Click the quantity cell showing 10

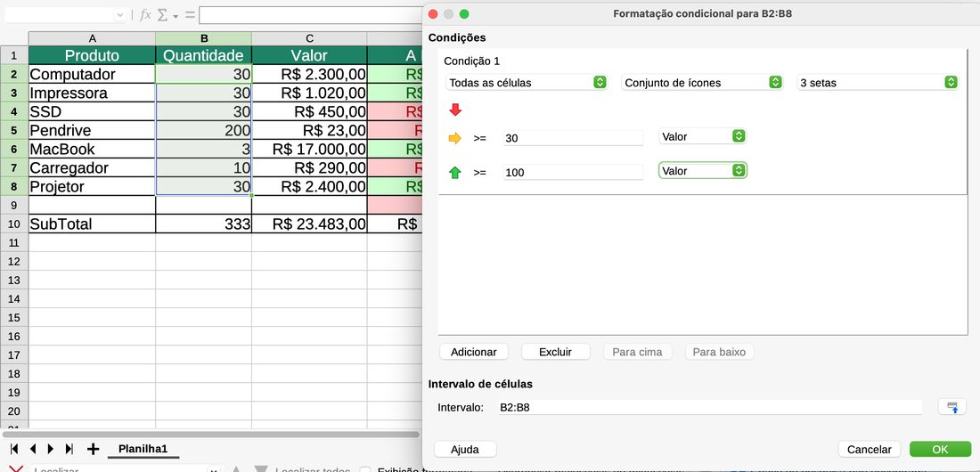(203, 167)
